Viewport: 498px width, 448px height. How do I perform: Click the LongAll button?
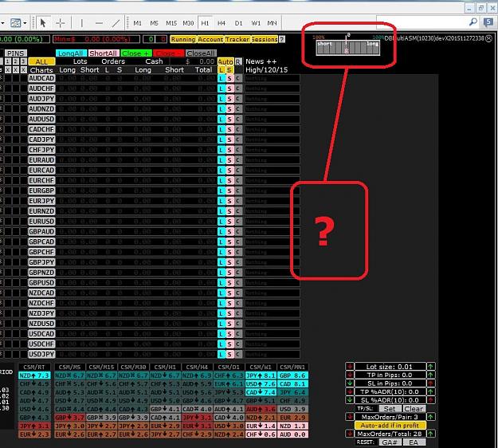(71, 53)
